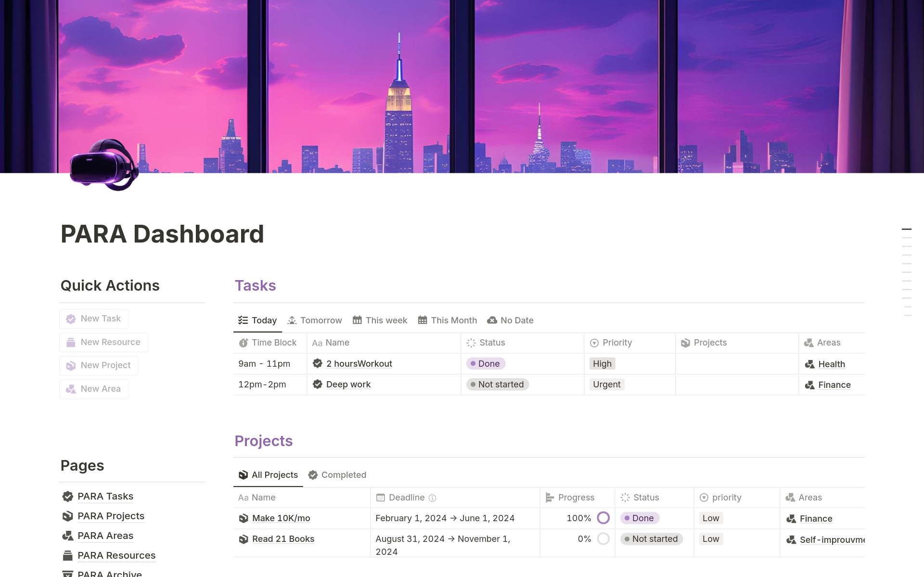Click the Read 21 Books progress ring
Viewport: 924px width, 577px height.
tap(603, 539)
